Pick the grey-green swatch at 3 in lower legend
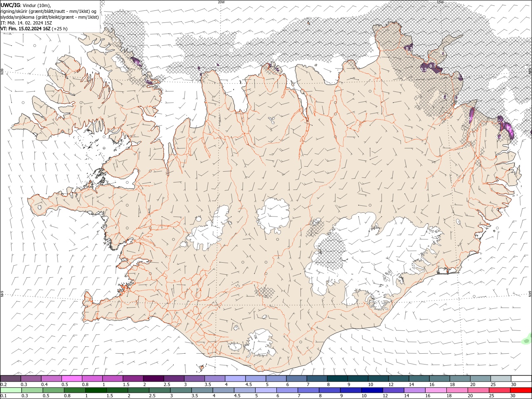The image size is (532, 399). point(181,390)
